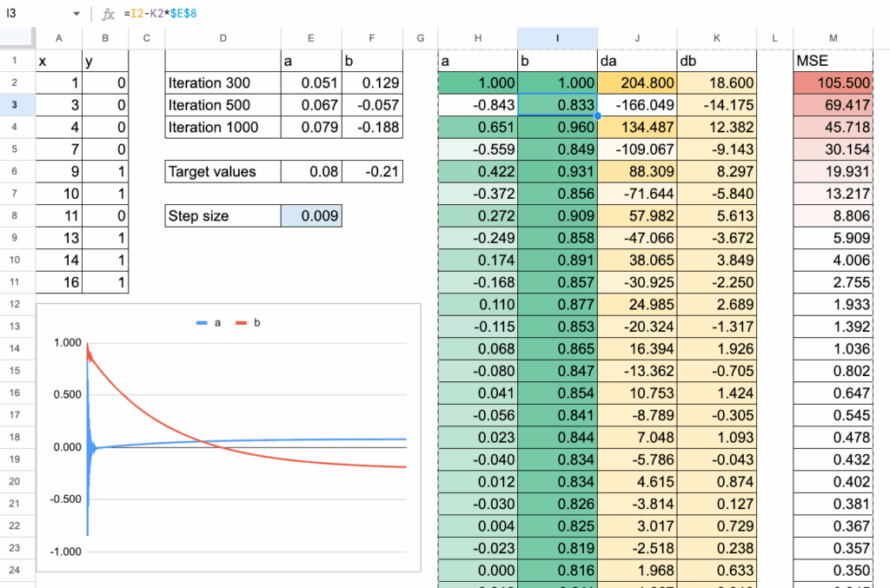Image resolution: width=890 pixels, height=588 pixels.
Task: Select the MSE header cell
Action: coord(834,61)
